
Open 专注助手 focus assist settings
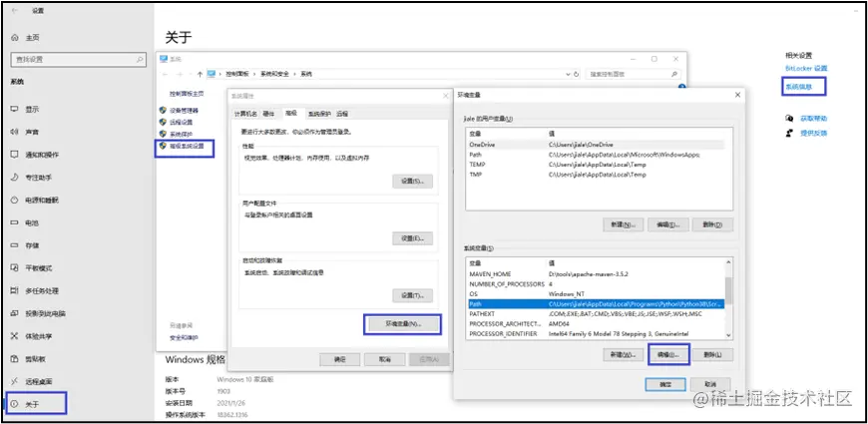click(x=32, y=178)
